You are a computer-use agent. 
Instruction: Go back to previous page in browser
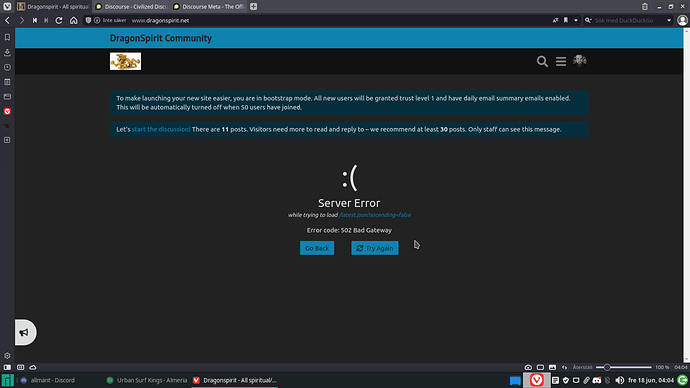coord(7,20)
